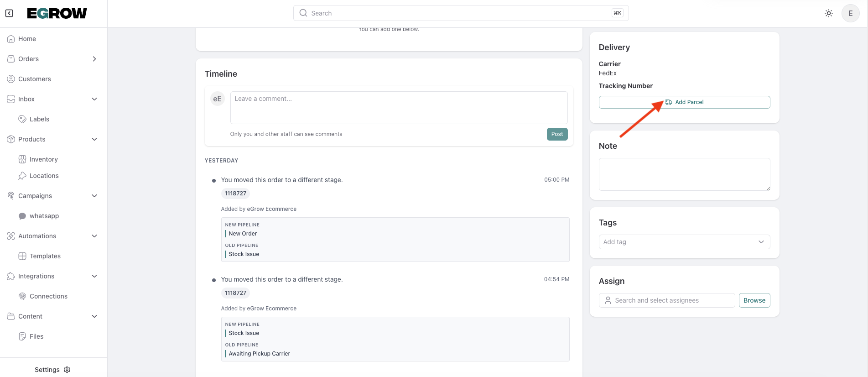Image resolution: width=868 pixels, height=377 pixels.
Task: Click the Browse assignees button
Action: click(x=754, y=300)
